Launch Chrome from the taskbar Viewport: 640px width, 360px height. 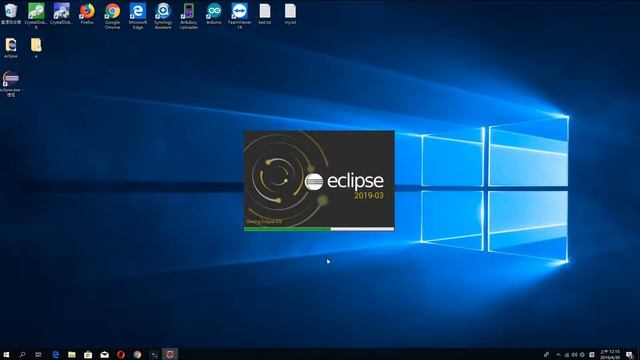click(x=137, y=354)
